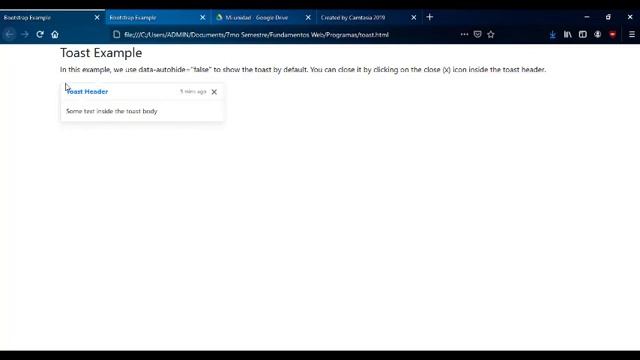Close the first Bootstrap Example tab
Screen dimensions: 640x360
[x=97, y=18]
